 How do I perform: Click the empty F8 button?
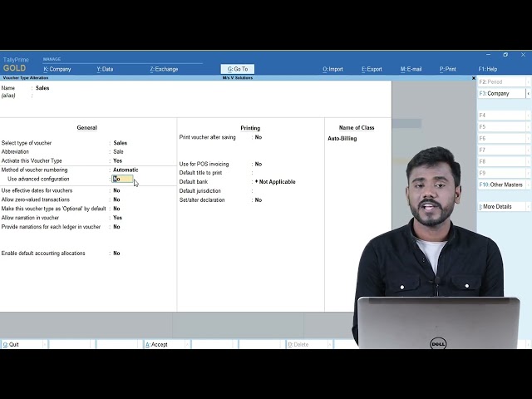[504, 161]
